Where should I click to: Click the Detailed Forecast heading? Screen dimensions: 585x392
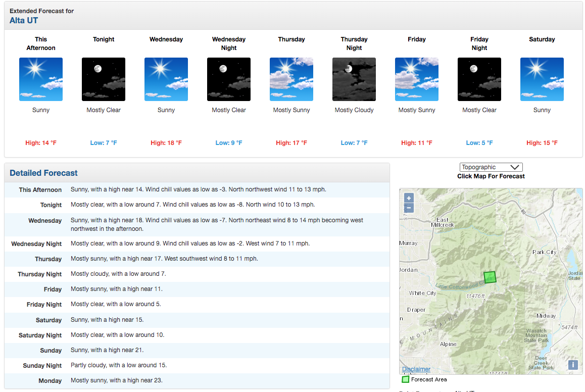coord(43,173)
